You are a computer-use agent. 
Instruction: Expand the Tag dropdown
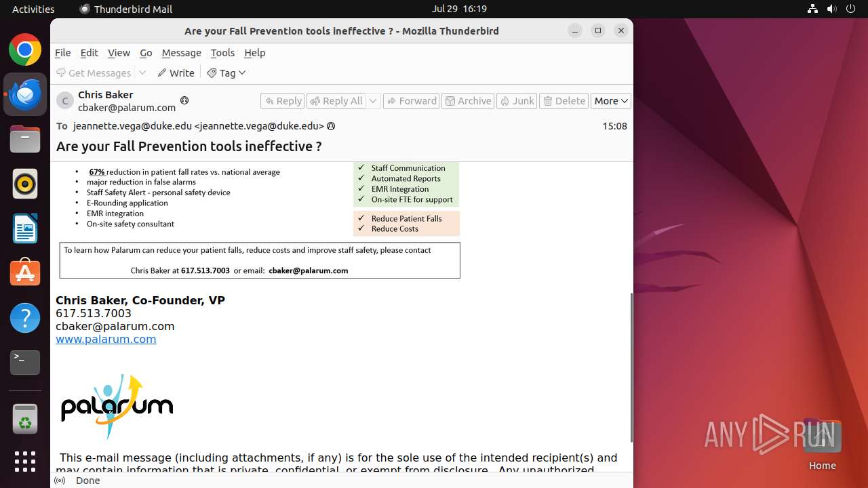(x=242, y=73)
